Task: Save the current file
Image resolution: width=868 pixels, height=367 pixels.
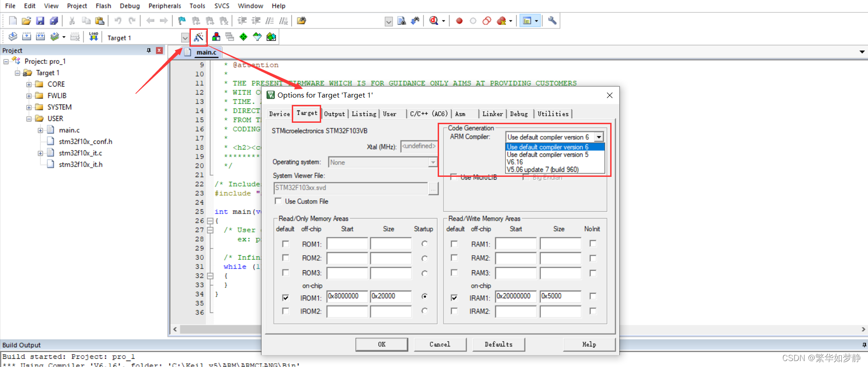Action: click(x=40, y=21)
